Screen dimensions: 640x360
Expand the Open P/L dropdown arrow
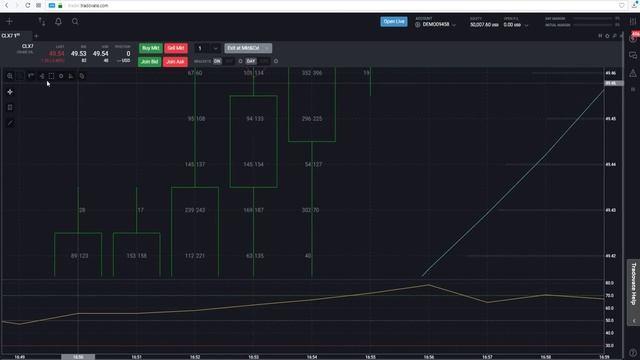tap(527, 25)
